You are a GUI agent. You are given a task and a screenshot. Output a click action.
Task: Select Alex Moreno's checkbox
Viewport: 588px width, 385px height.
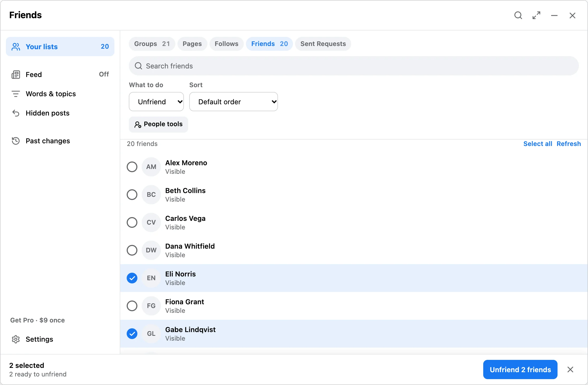pos(132,167)
